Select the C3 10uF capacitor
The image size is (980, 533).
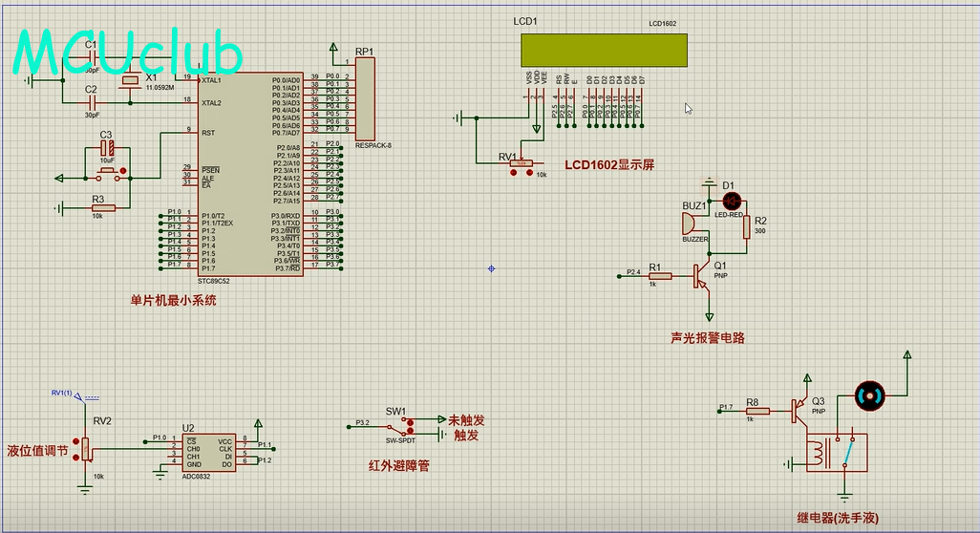(x=110, y=149)
